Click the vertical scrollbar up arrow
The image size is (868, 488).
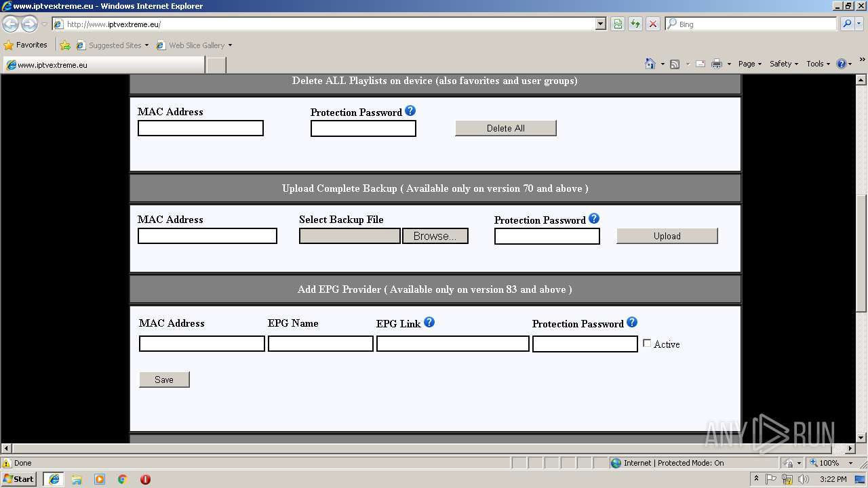861,79
